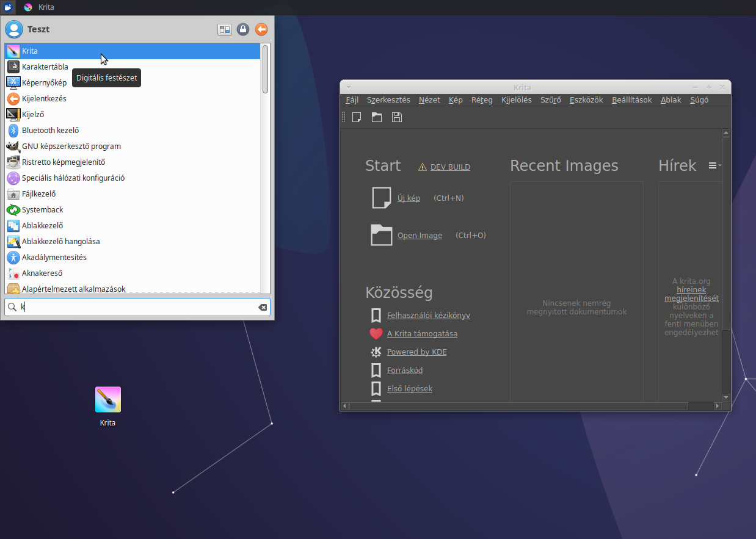This screenshot has height=539, width=756.
Task: Click the app menu search field
Action: pyautogui.click(x=137, y=307)
